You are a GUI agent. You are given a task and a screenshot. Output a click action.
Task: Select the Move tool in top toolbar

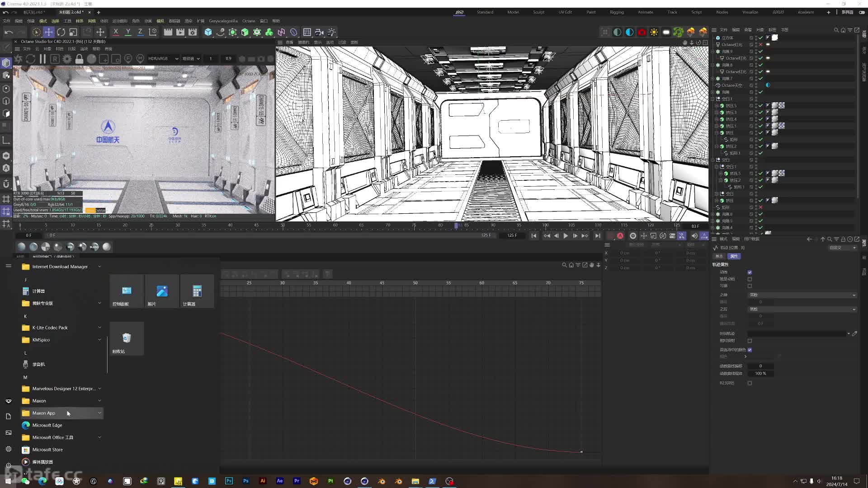[48, 32]
